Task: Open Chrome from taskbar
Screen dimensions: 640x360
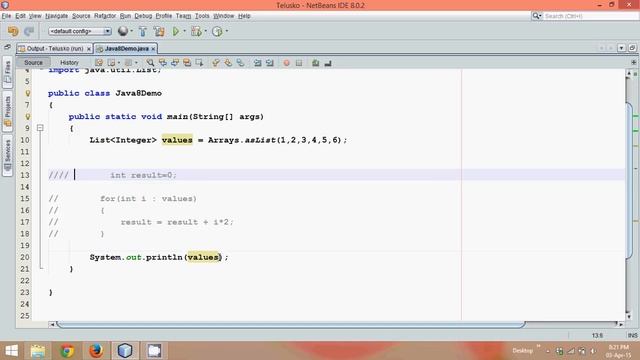Action: click(x=67, y=351)
